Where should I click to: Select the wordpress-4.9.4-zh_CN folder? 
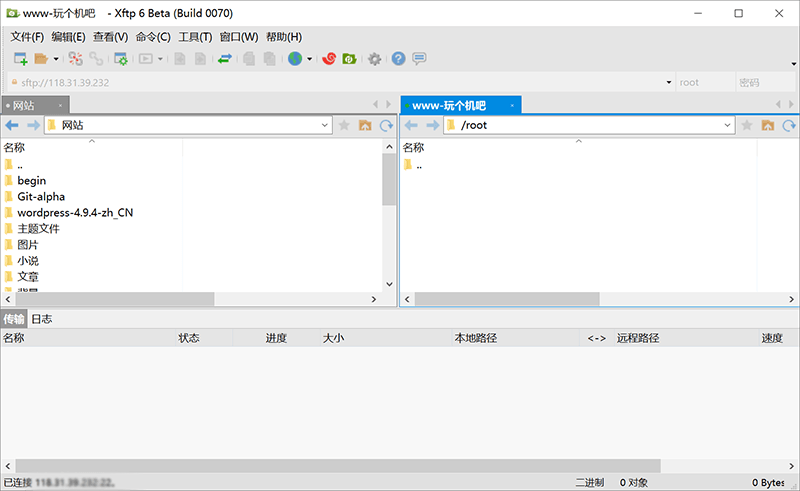pyautogui.click(x=74, y=213)
